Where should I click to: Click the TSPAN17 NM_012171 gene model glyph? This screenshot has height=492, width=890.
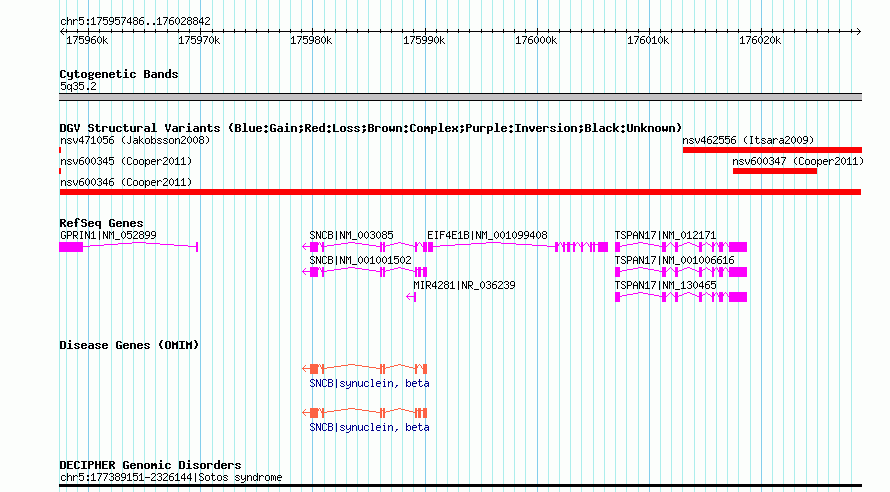681,247
